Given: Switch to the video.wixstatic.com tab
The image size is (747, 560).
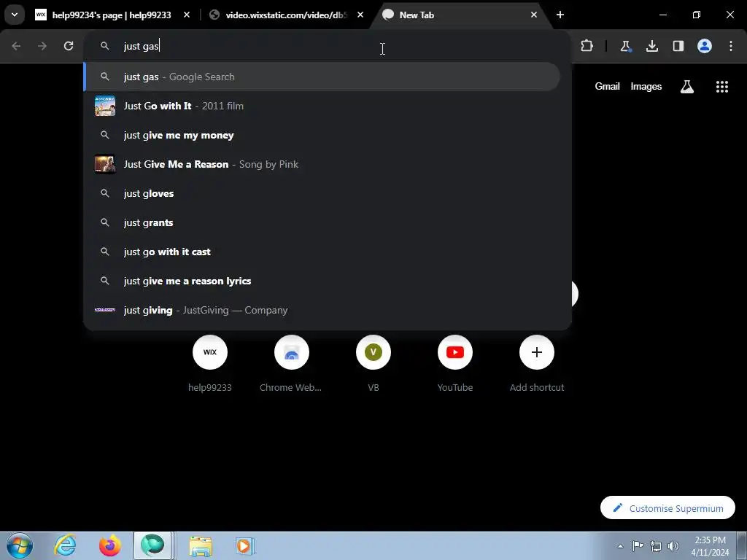Looking at the screenshot, I should tap(286, 15).
